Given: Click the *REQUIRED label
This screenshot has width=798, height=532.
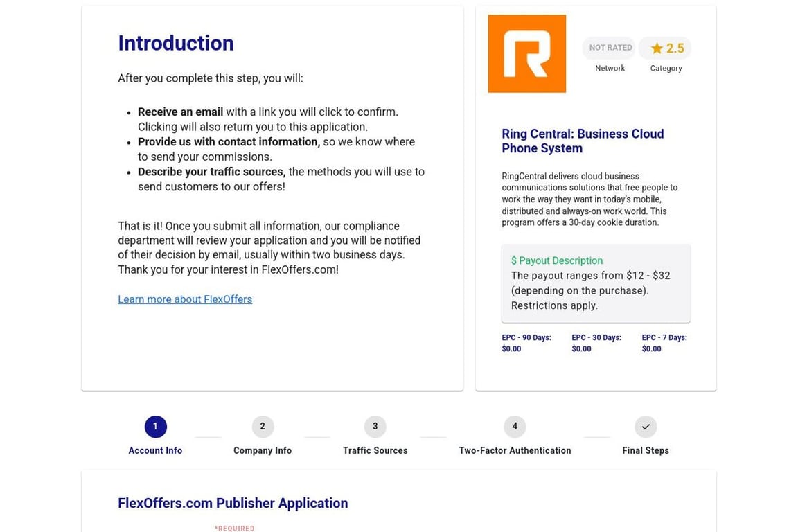Looking at the screenshot, I should pos(235,529).
